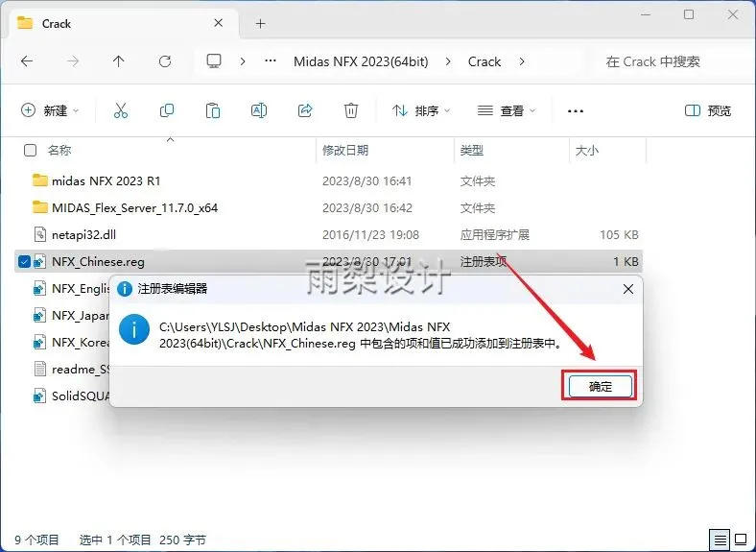Click the 105 KB size cell
The height and width of the screenshot is (552, 756).
click(619, 235)
